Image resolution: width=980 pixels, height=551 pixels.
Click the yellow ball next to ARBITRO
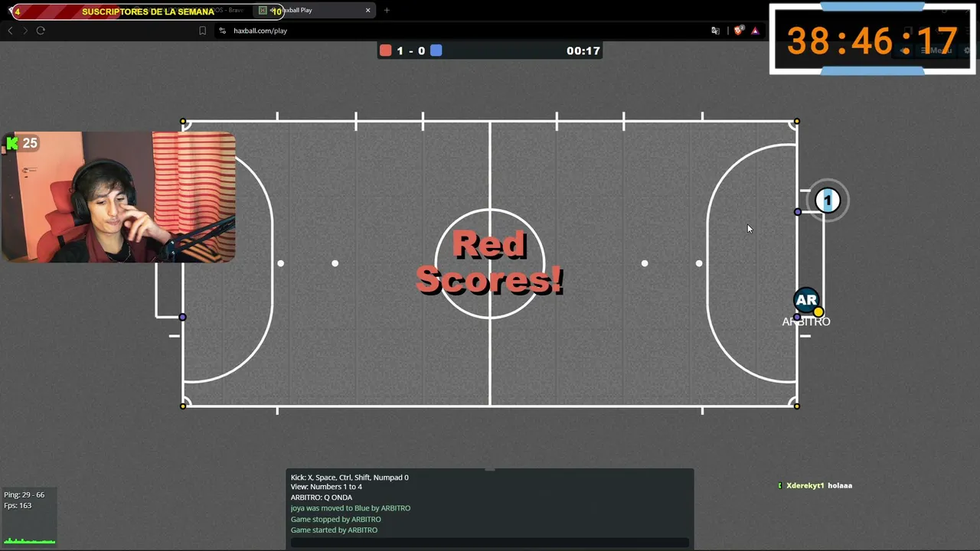818,311
